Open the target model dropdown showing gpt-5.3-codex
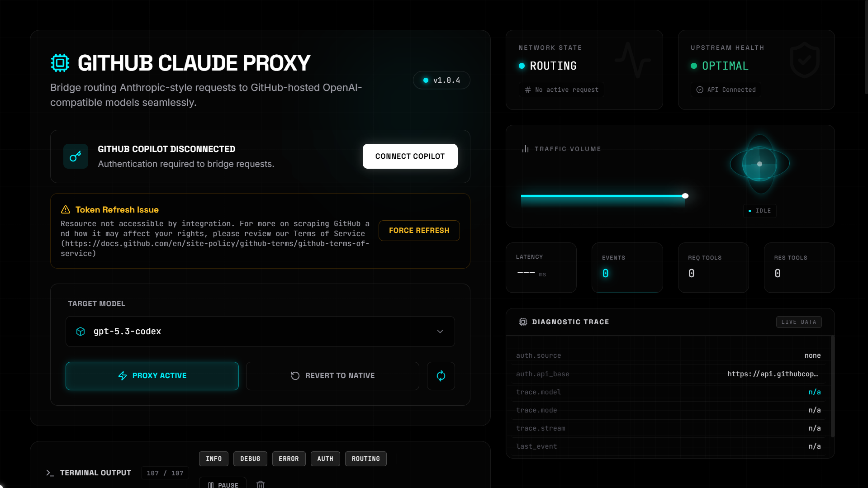Viewport: 868px width, 488px height. 260,332
